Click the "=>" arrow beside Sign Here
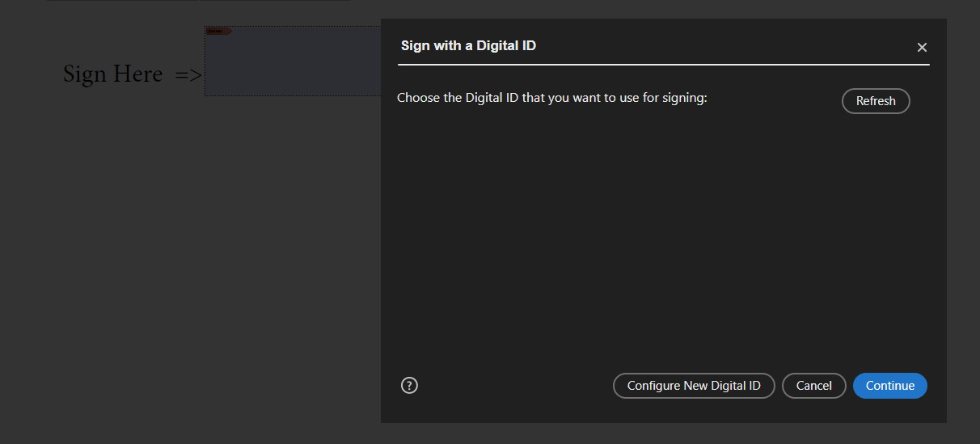Viewport: 980px width, 444px height. [188, 75]
